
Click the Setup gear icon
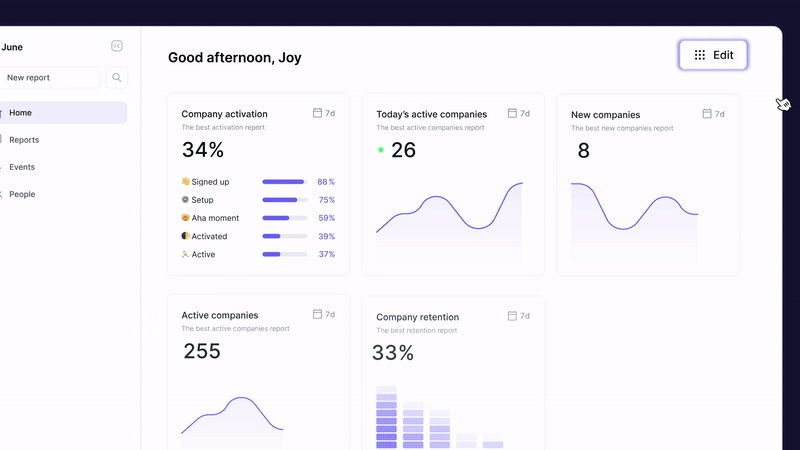click(185, 199)
